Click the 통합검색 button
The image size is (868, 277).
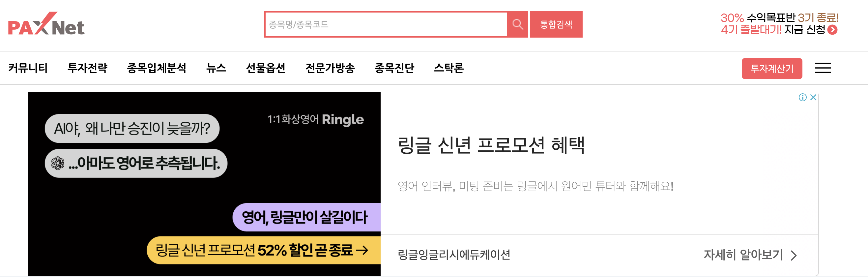[556, 24]
